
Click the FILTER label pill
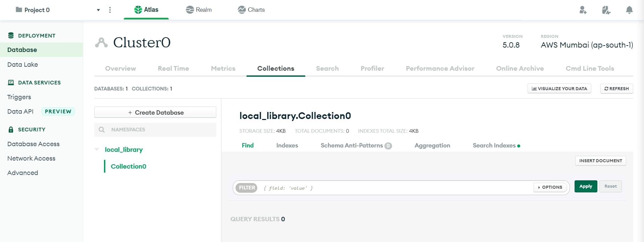pos(247,188)
